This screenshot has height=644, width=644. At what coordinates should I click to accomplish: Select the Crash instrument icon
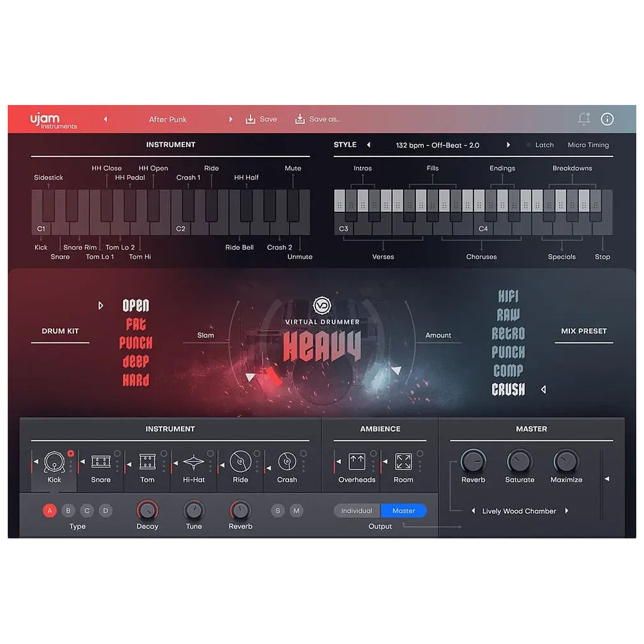[286, 462]
